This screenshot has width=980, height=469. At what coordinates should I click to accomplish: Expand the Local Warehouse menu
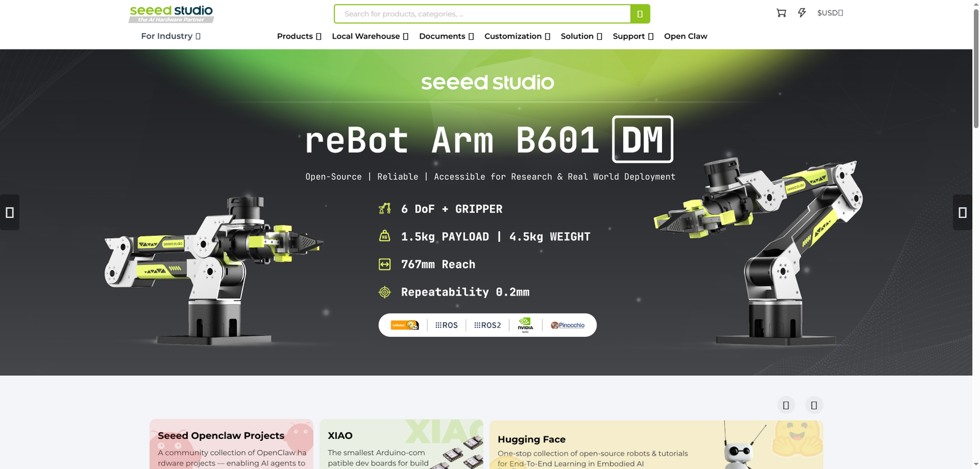370,36
